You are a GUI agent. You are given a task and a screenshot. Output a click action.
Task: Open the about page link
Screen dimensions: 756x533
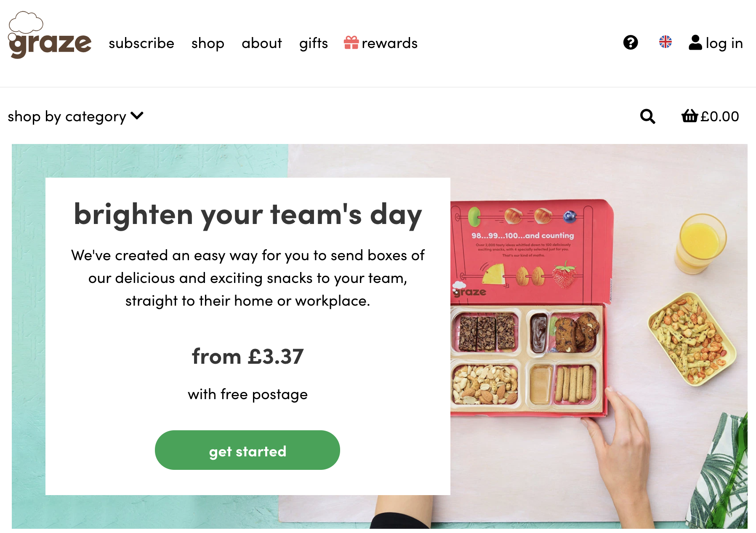pos(262,43)
